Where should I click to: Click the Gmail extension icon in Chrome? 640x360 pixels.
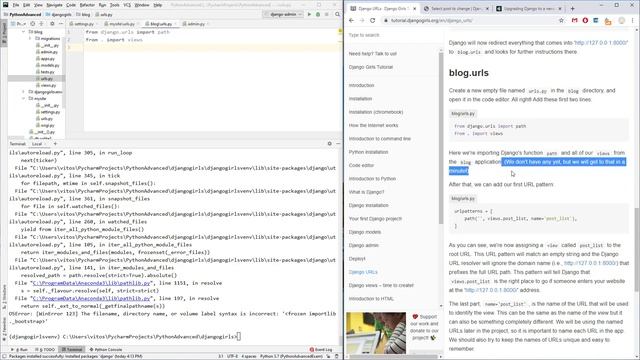click(574, 20)
